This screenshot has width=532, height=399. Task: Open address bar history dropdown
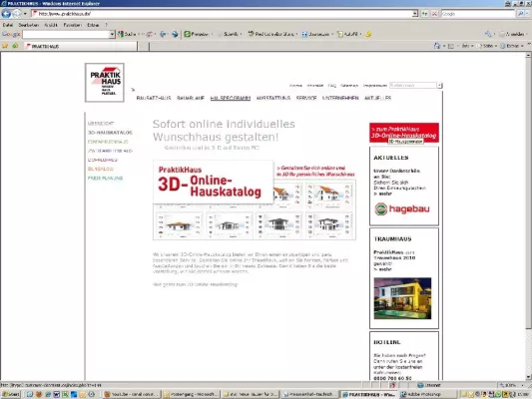(x=415, y=14)
